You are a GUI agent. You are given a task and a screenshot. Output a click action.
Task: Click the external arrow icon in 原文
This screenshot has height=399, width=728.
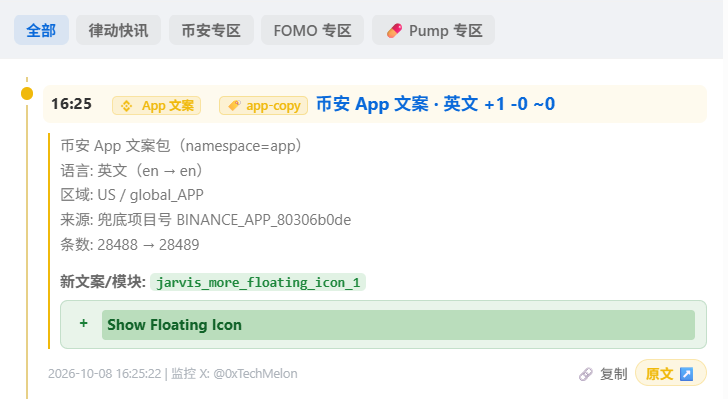pos(686,374)
